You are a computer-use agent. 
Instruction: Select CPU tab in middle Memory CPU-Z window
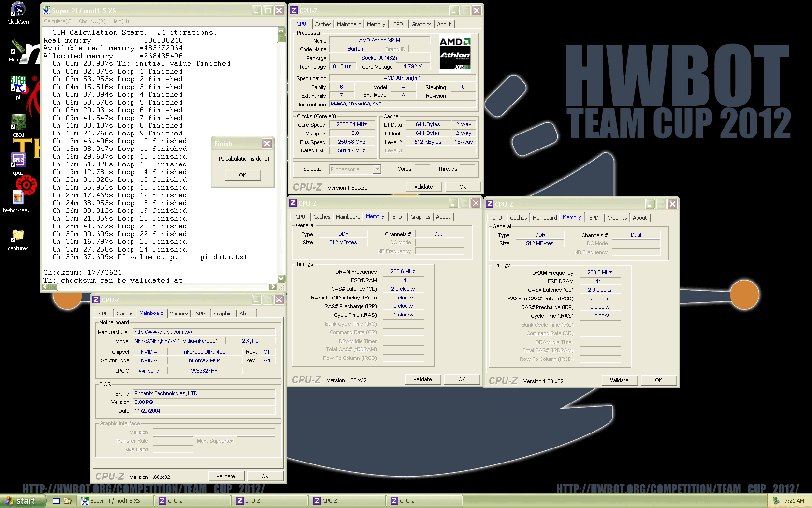pos(301,217)
